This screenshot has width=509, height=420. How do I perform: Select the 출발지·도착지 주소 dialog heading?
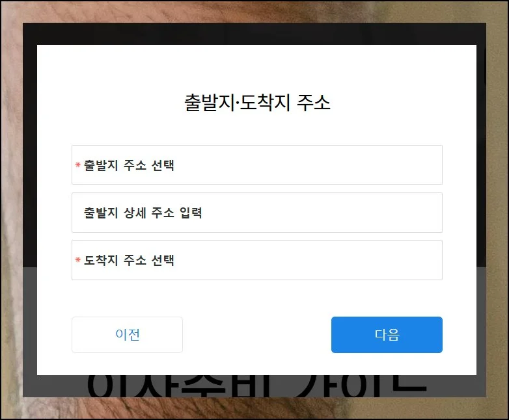[x=257, y=103]
